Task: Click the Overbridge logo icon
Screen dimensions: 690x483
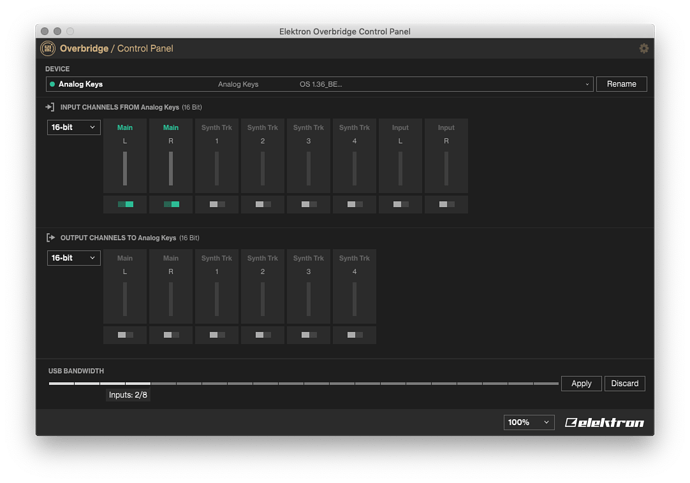Action: tap(48, 48)
